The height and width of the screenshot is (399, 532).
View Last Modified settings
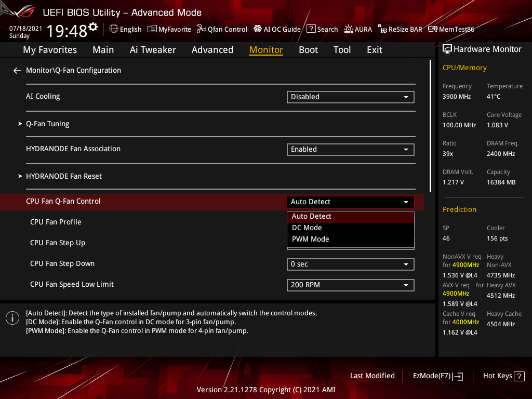(x=372, y=376)
